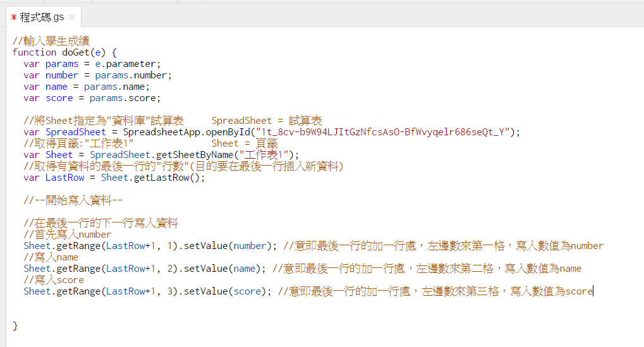Click the //寫入name comment line
The image size is (644, 347).
click(51, 257)
